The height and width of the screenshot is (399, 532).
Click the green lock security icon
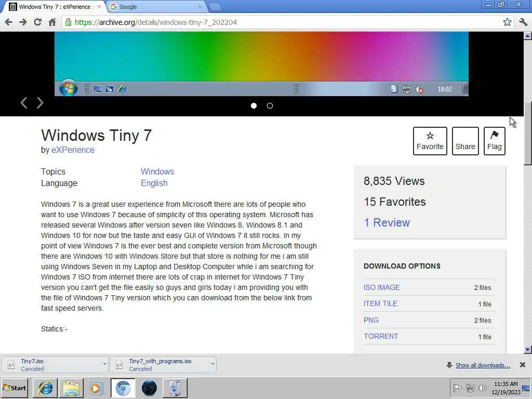point(68,22)
